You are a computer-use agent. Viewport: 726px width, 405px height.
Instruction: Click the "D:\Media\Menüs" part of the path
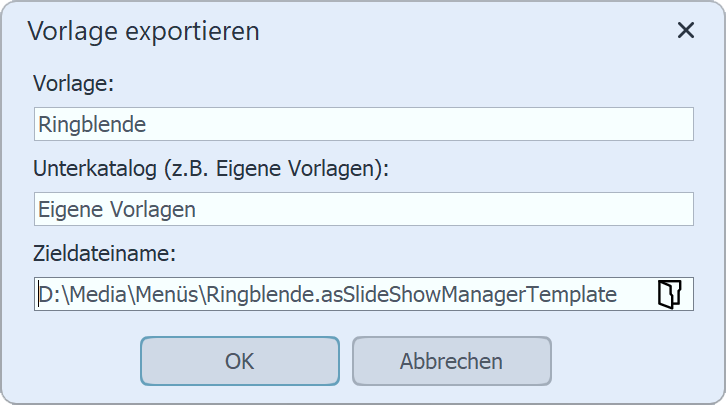(x=120, y=294)
